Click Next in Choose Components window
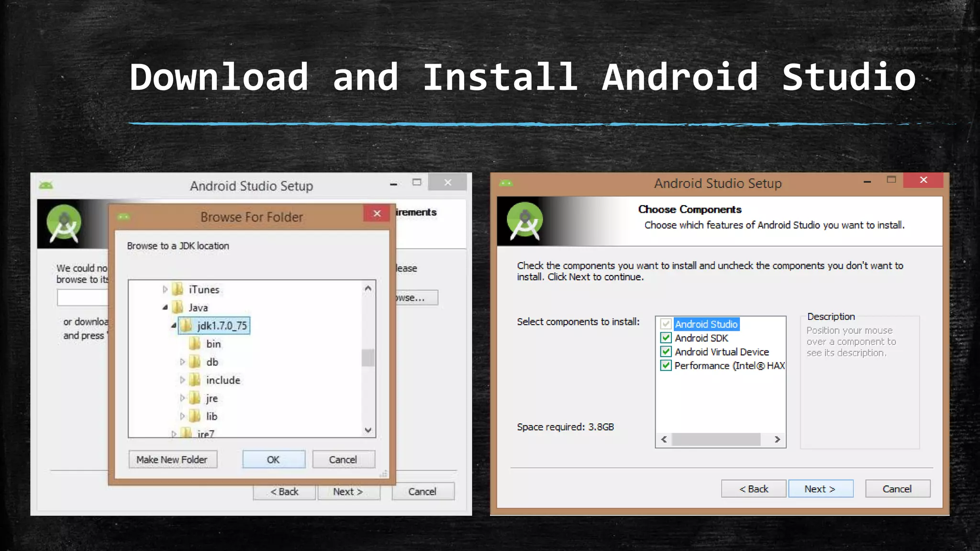The height and width of the screenshot is (551, 980). [x=820, y=489]
